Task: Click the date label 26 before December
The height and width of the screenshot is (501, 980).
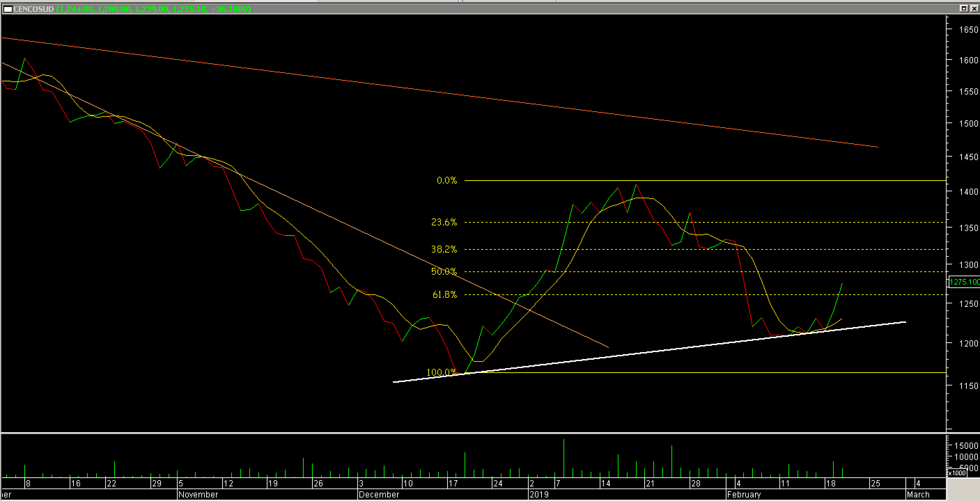Action: (x=318, y=484)
